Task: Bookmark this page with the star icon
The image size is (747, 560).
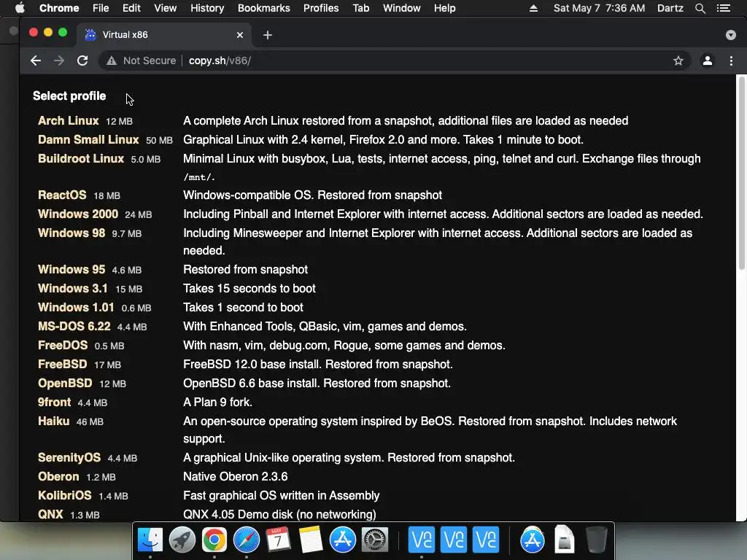Action: click(678, 61)
